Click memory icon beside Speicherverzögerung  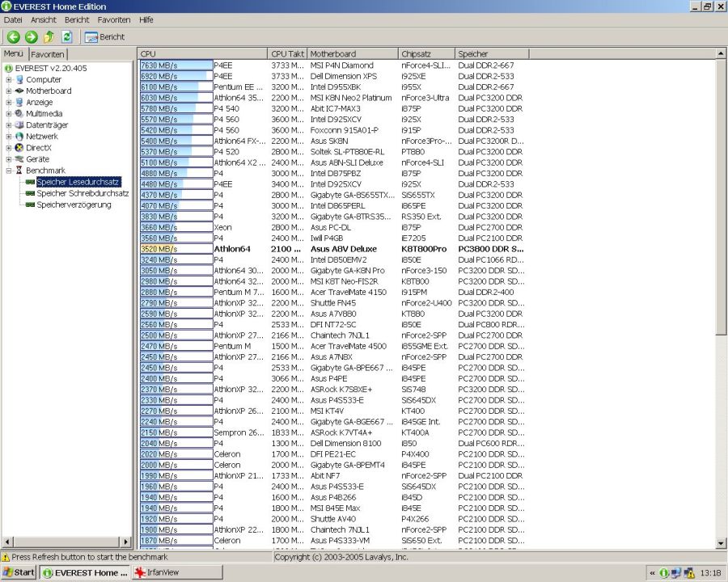pos(30,205)
